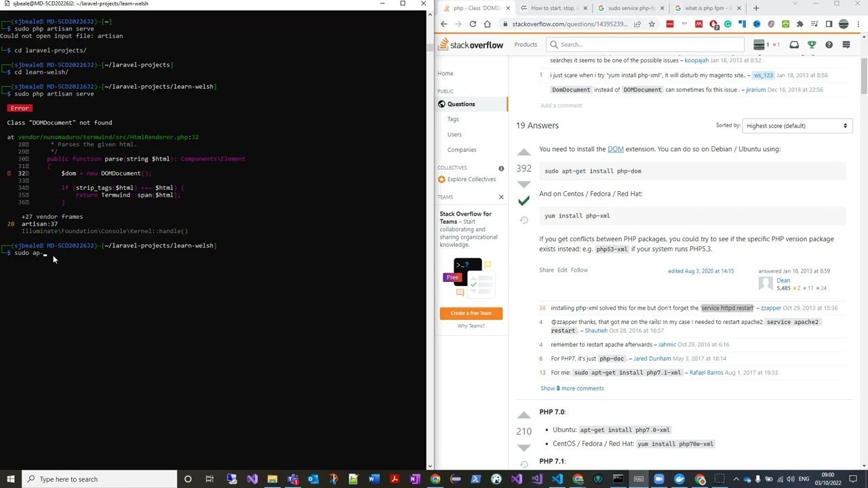Open Chrome three-dot menu

859,24
